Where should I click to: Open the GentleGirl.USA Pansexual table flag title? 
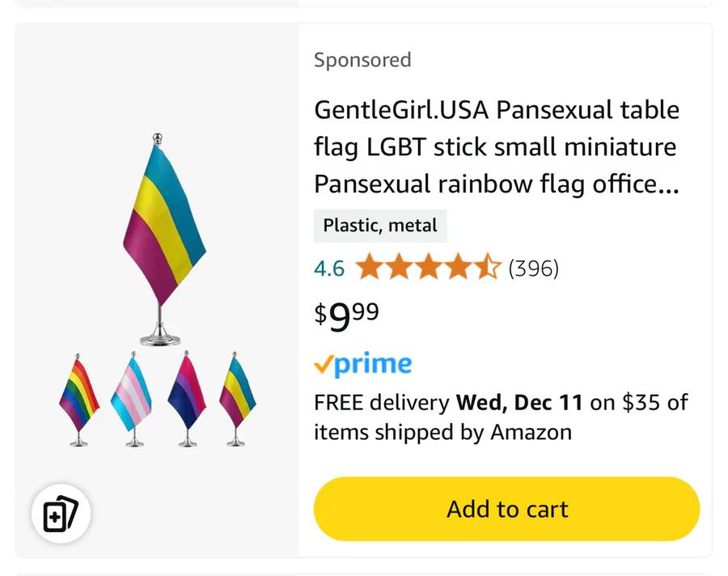pos(497,147)
